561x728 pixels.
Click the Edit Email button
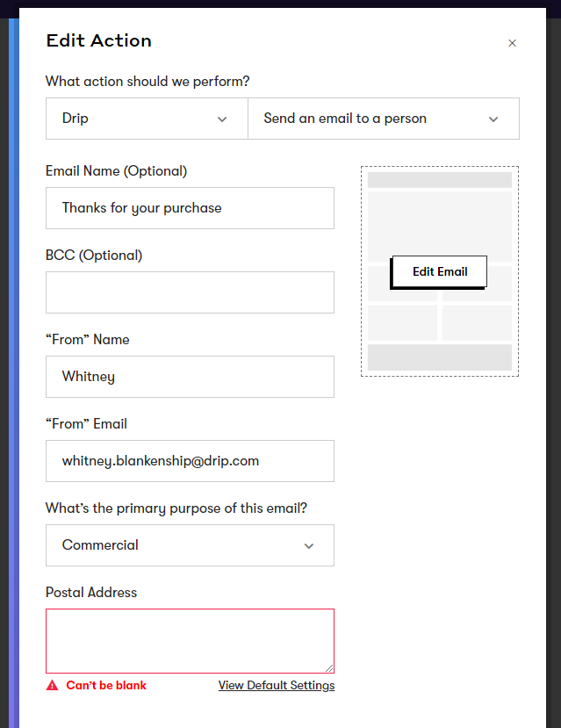click(439, 271)
